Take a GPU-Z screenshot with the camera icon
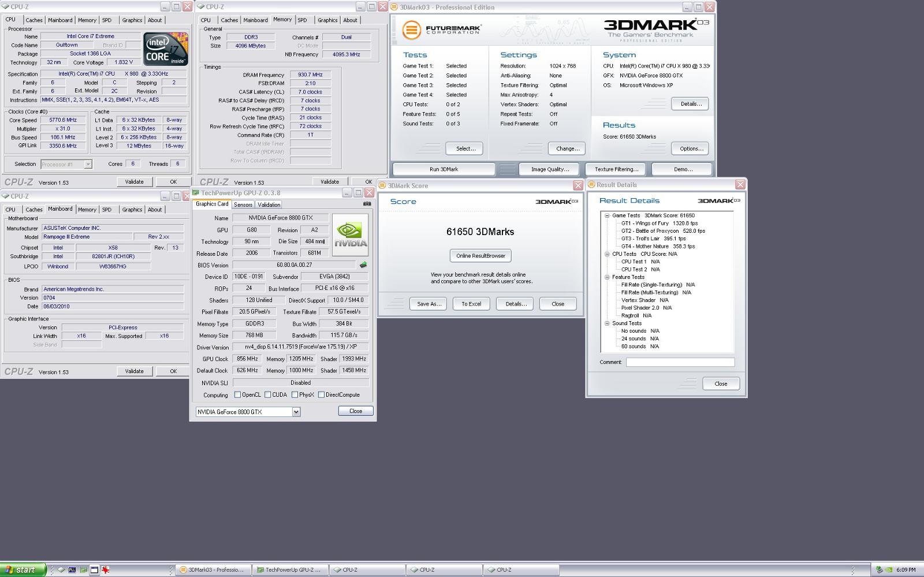The width and height of the screenshot is (924, 577). pos(367,204)
